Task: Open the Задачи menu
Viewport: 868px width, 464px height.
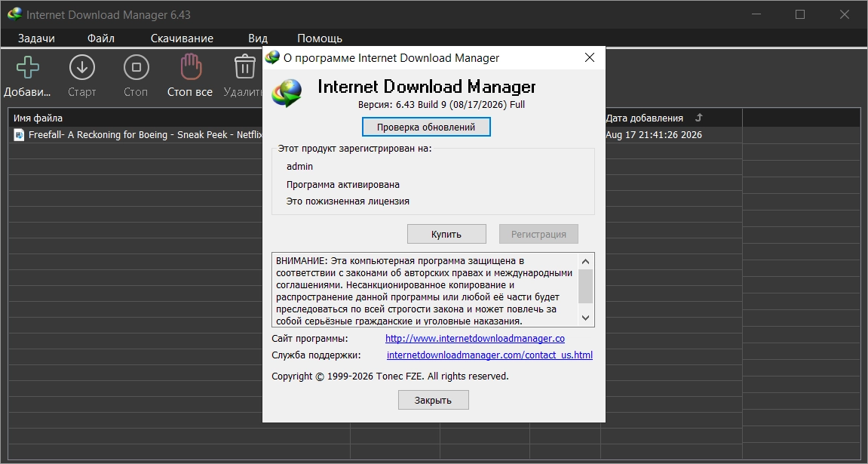Action: pos(36,38)
